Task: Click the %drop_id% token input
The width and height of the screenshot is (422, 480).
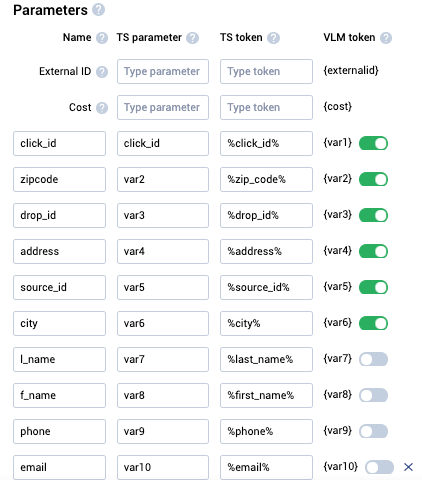Action: 266,215
